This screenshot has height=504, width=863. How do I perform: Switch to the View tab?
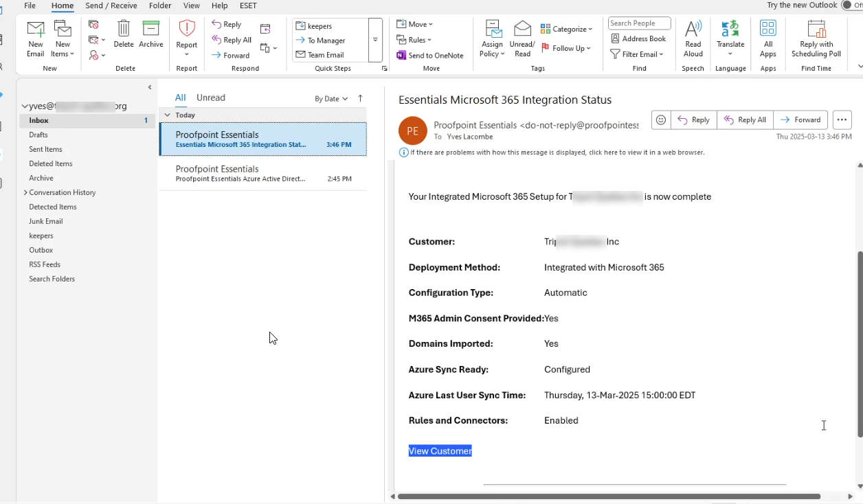click(x=192, y=5)
